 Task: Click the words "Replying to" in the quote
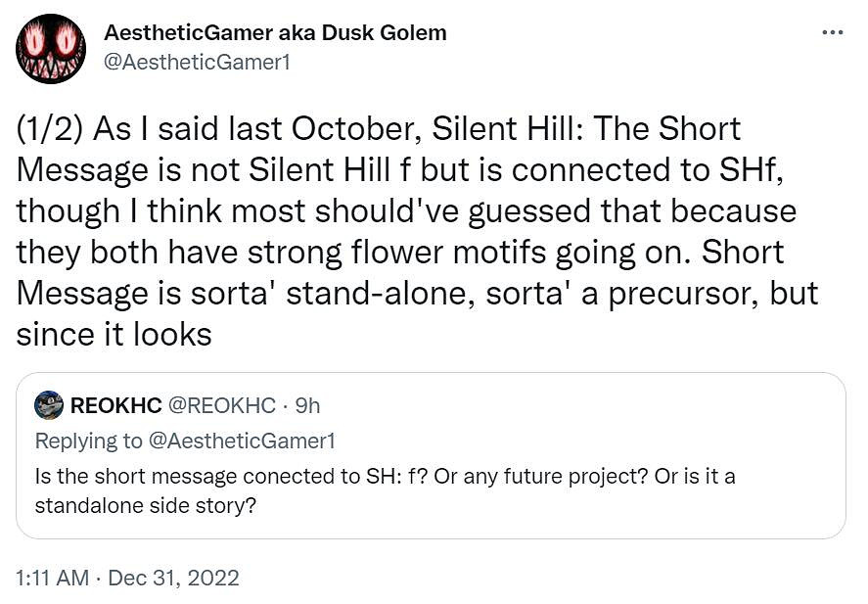point(88,441)
